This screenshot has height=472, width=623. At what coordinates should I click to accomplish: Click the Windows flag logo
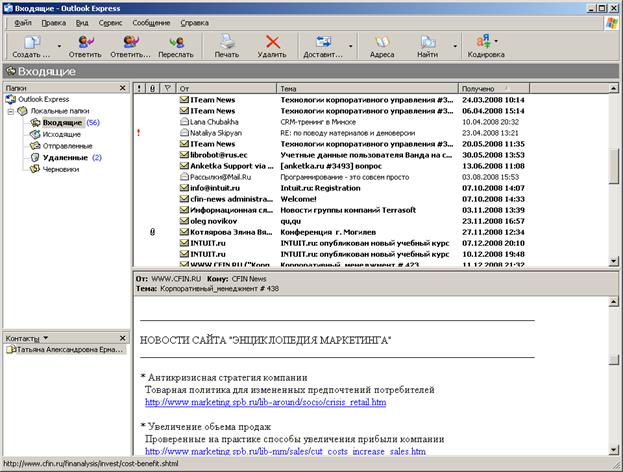point(612,23)
